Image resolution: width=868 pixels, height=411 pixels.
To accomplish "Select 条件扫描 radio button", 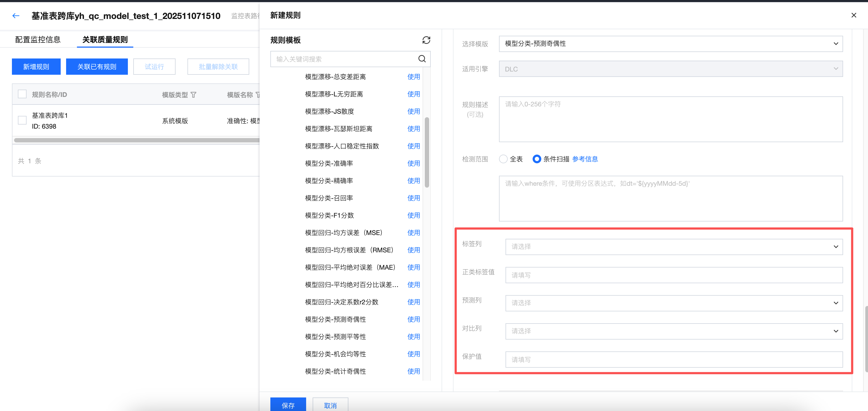I will (x=537, y=159).
